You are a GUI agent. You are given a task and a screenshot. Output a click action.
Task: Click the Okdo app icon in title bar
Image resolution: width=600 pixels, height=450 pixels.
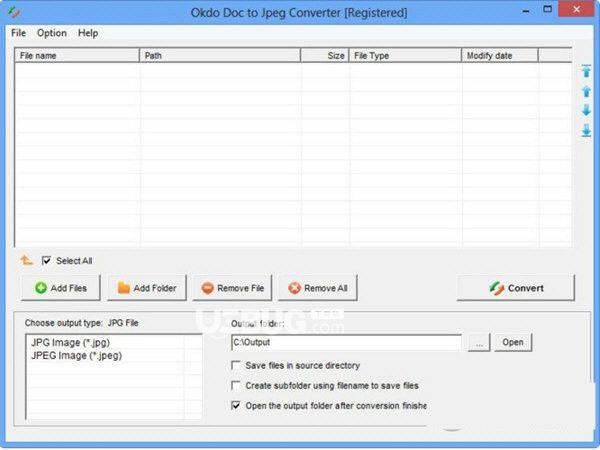(14, 12)
